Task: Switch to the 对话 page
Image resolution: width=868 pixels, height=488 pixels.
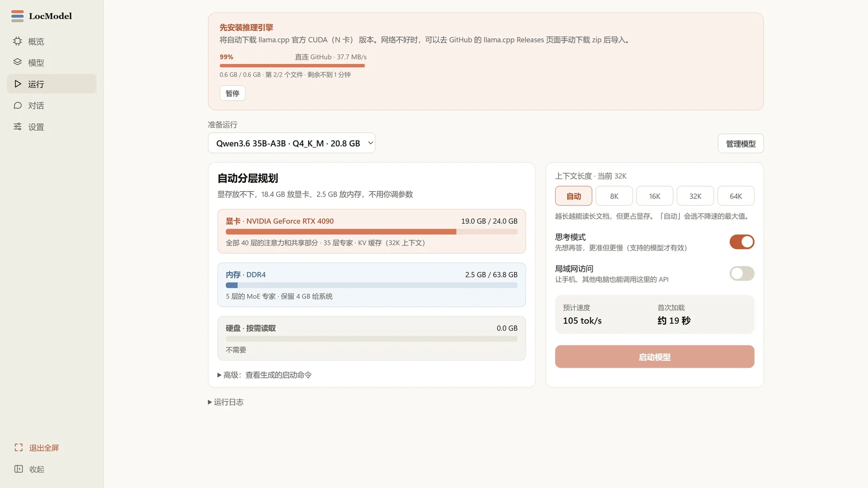Action: 52,105
